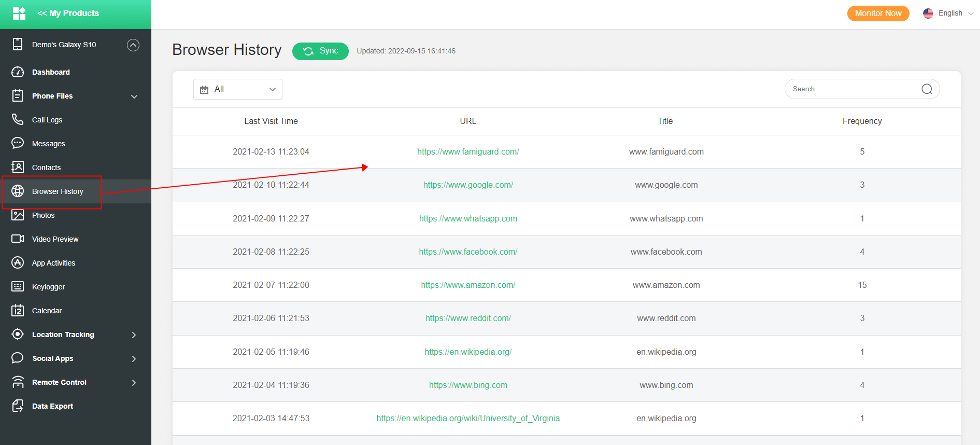
Task: Select Data Export menu item
Action: [x=52, y=406]
